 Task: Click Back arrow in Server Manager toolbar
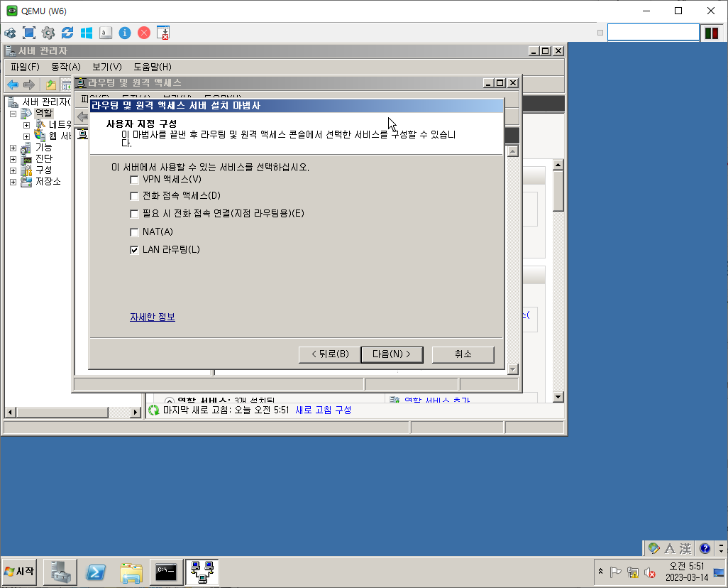tap(13, 85)
